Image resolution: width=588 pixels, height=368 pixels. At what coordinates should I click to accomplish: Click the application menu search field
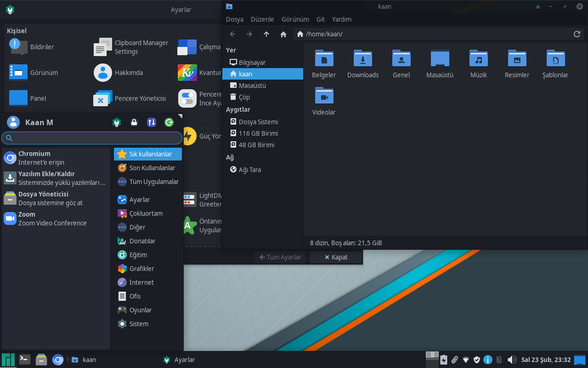[x=91, y=138]
